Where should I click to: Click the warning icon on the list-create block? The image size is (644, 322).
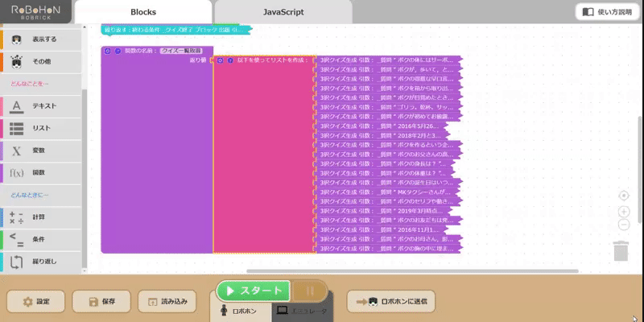coord(230,60)
